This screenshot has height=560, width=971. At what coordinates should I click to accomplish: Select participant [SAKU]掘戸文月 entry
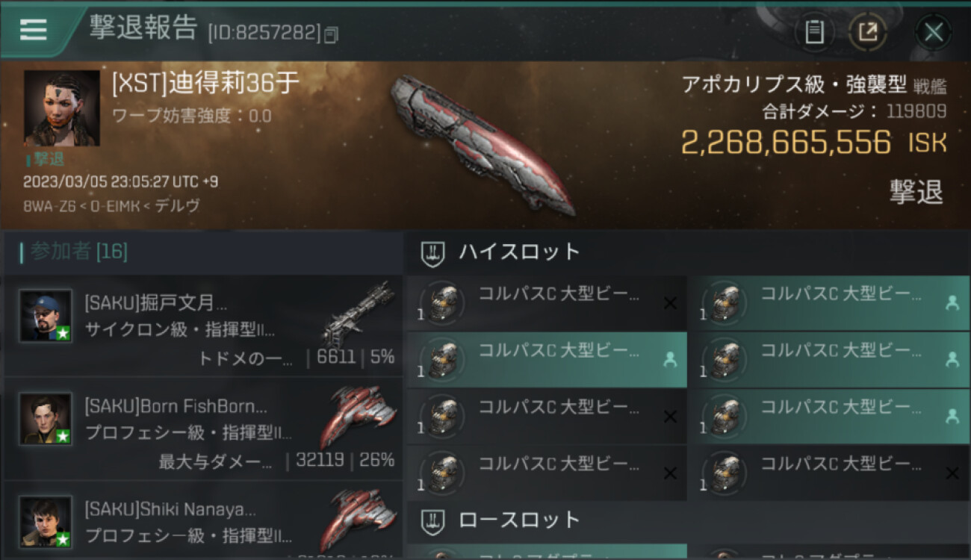pos(203,326)
